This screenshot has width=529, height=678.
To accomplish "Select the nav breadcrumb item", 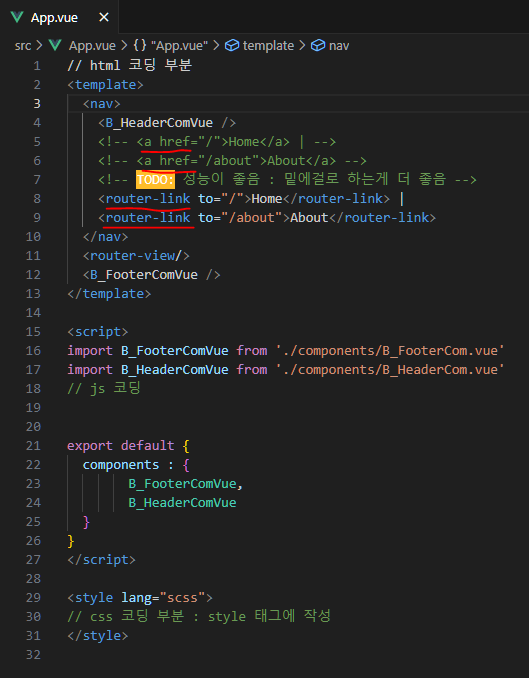I will point(339,45).
